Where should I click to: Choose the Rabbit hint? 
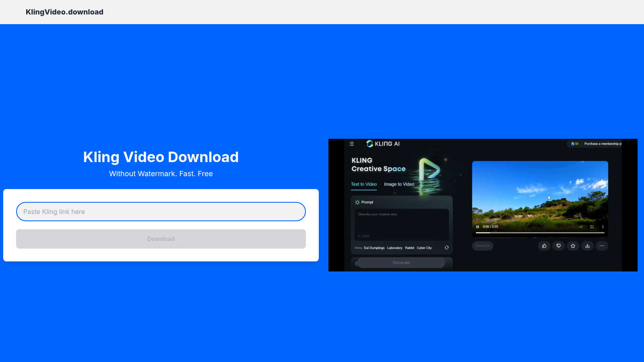click(409, 248)
